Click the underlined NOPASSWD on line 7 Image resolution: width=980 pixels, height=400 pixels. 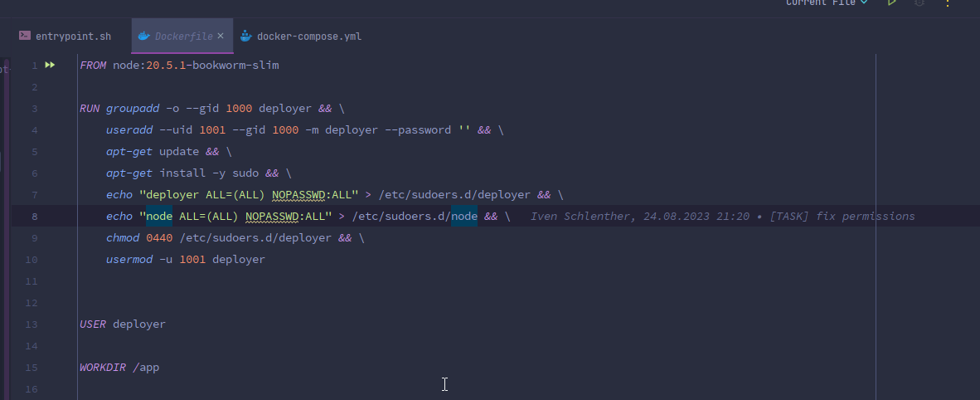(x=300, y=195)
